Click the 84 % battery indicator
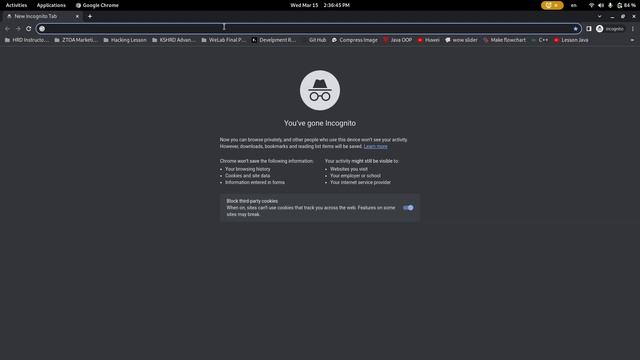This screenshot has height=360, width=640. click(x=626, y=5)
